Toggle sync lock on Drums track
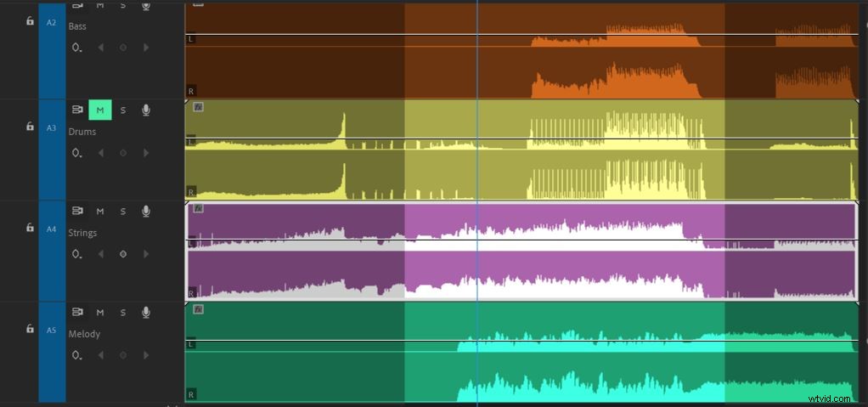Screen dimensions: 868x407 (77, 110)
